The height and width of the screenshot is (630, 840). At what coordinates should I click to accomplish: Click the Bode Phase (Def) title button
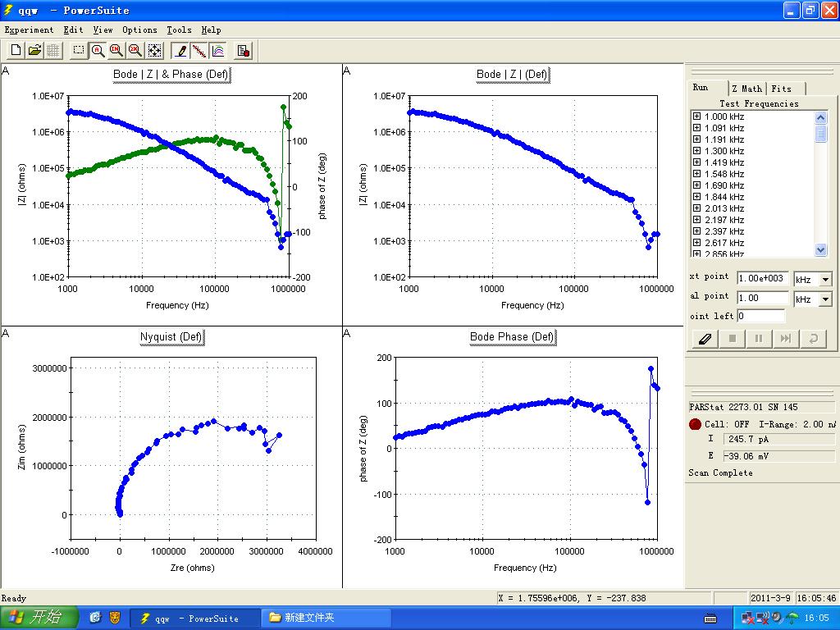pos(512,337)
